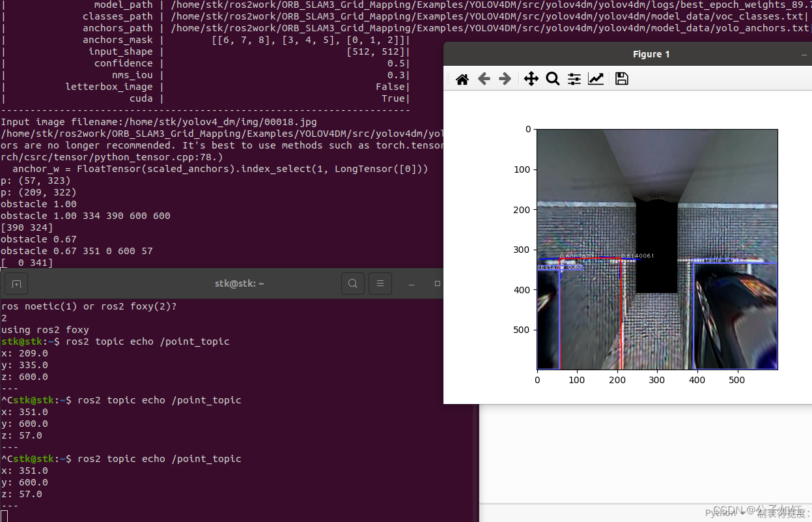Viewport: 812px width, 522px height.
Task: Save the figure with the floppy disk icon
Action: coord(622,79)
